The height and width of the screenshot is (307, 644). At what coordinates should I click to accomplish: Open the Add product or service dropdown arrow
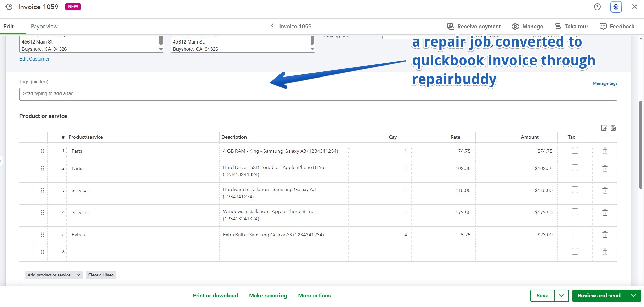[x=78, y=275]
